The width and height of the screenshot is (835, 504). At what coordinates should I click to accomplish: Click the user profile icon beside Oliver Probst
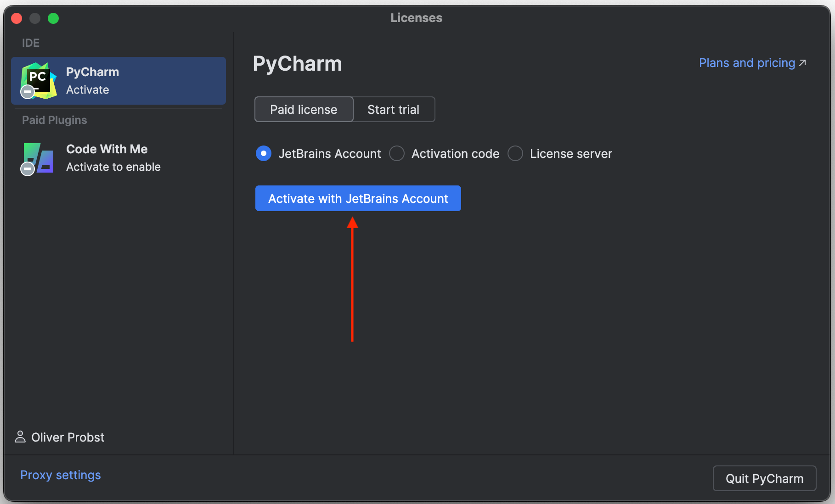20,437
